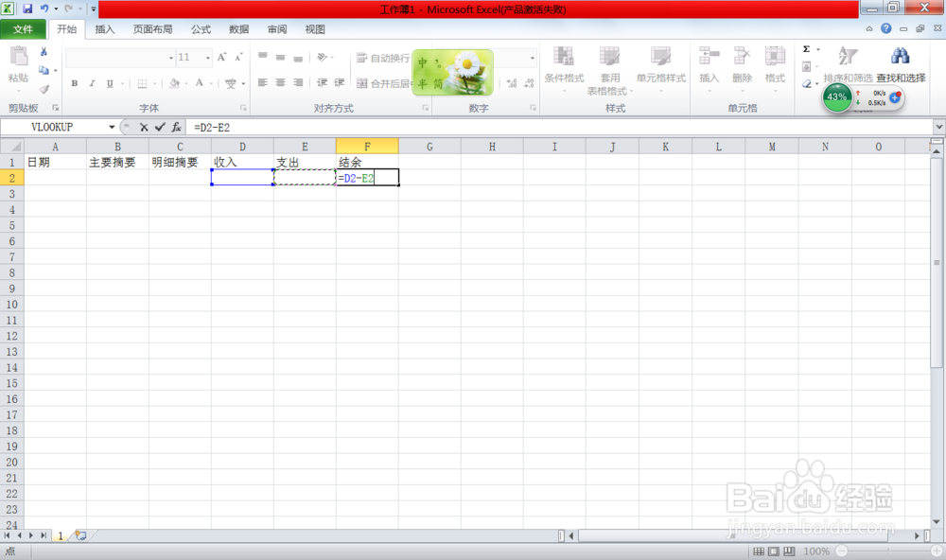Open the font name dropdown
Image resolution: width=946 pixels, height=560 pixels.
click(170, 58)
